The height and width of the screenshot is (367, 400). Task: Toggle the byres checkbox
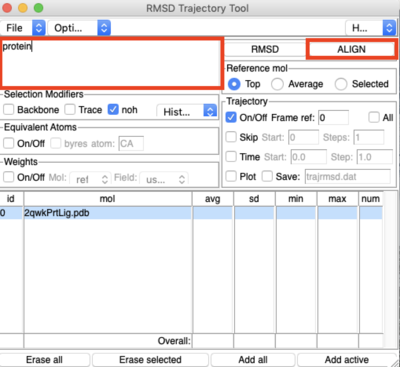tap(56, 143)
